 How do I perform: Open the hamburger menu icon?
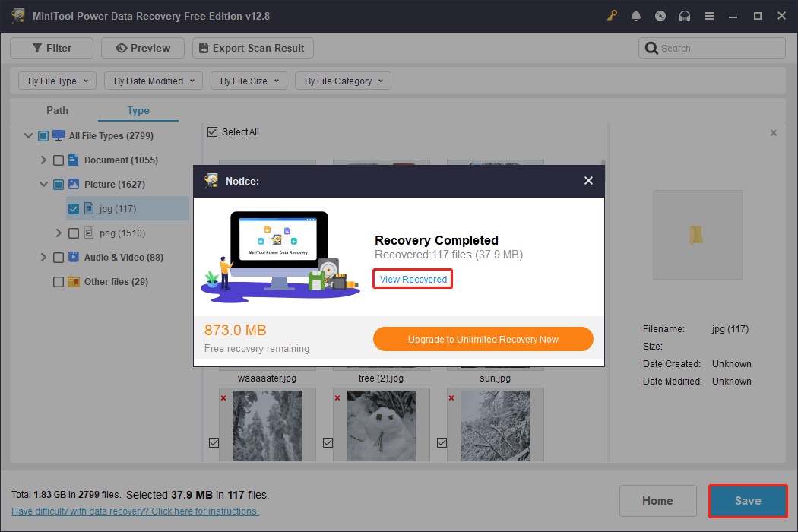click(x=709, y=16)
